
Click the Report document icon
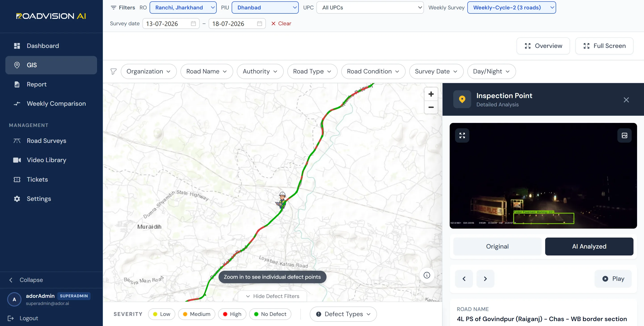[x=17, y=84]
